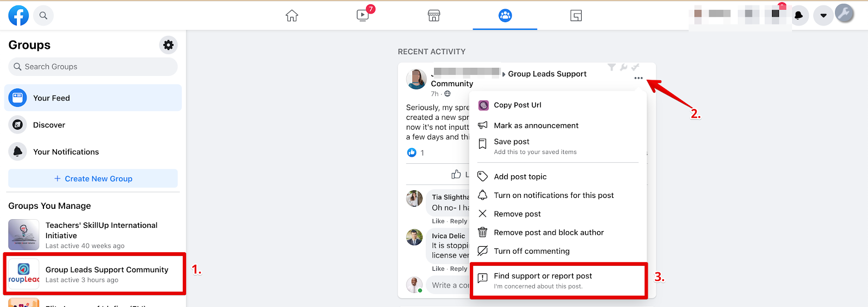Expand the account dropdown arrow
868x307 pixels.
pos(824,16)
